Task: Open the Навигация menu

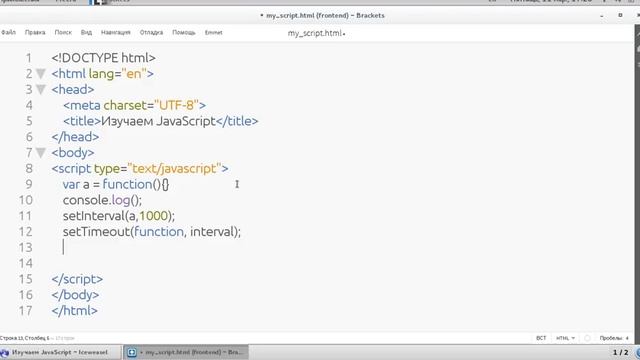Action: click(116, 32)
